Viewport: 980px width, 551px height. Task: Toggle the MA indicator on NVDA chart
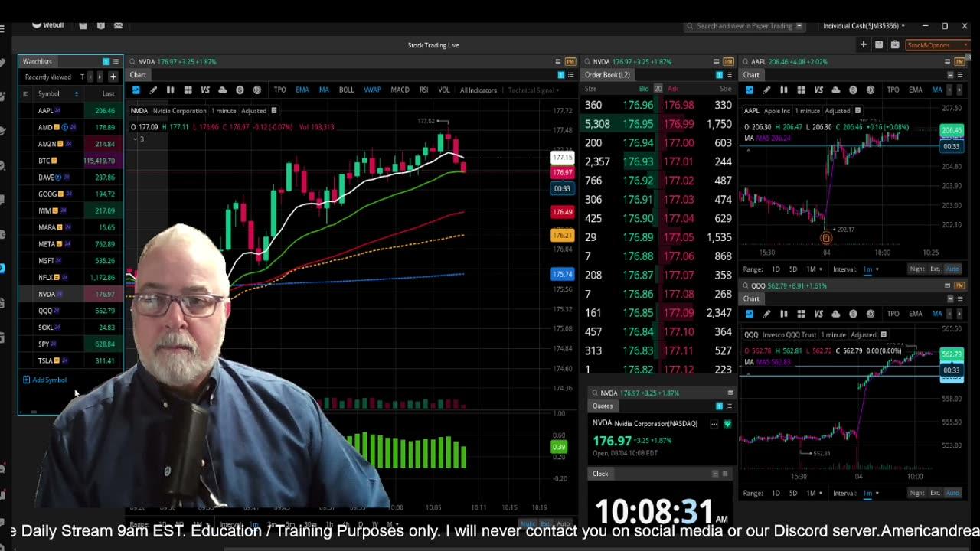click(x=324, y=90)
